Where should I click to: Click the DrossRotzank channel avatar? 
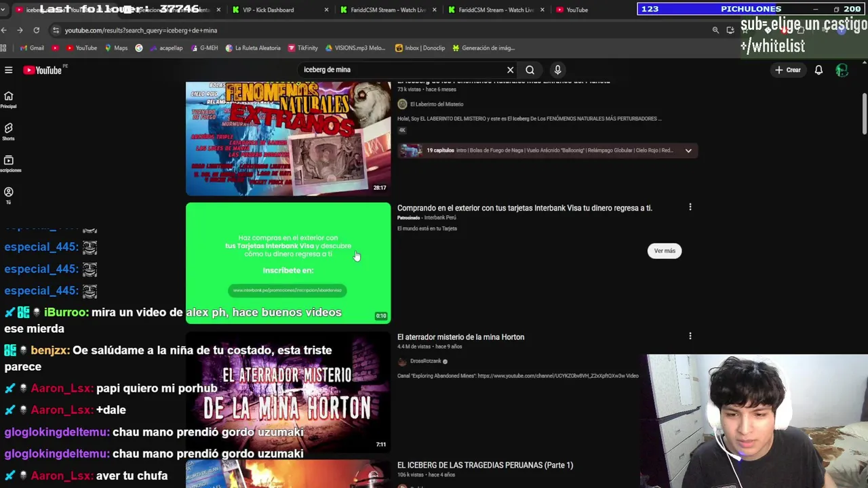pyautogui.click(x=402, y=361)
